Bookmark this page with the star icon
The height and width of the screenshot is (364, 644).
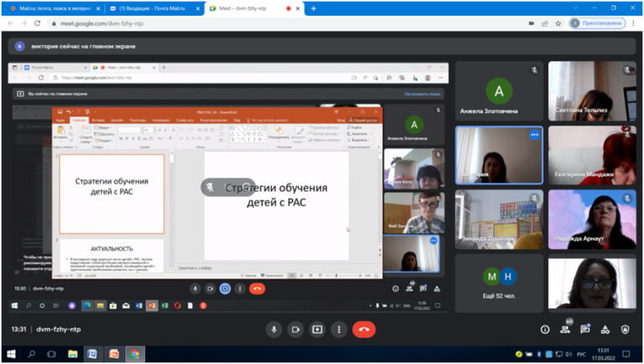(x=558, y=23)
